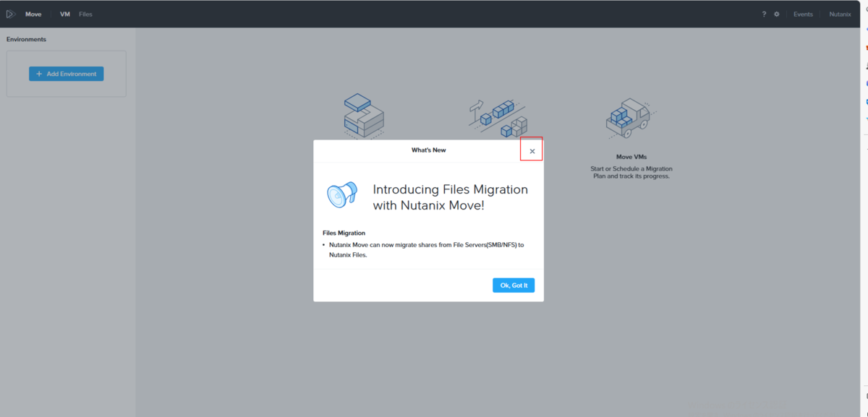Click the Introducing Files Migration heading

(x=450, y=197)
